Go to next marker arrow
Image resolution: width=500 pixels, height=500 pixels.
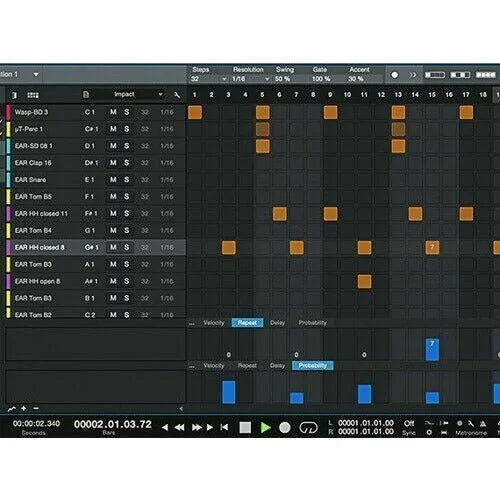coord(210,427)
